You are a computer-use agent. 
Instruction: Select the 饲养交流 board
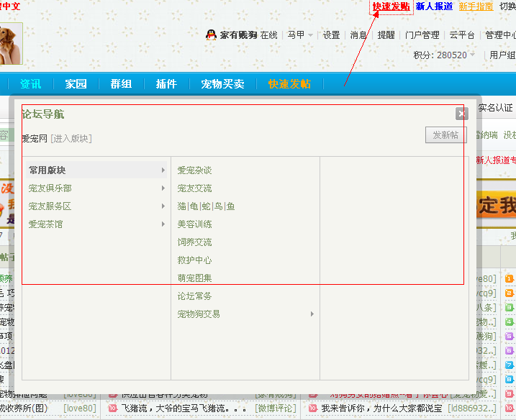tap(194, 242)
